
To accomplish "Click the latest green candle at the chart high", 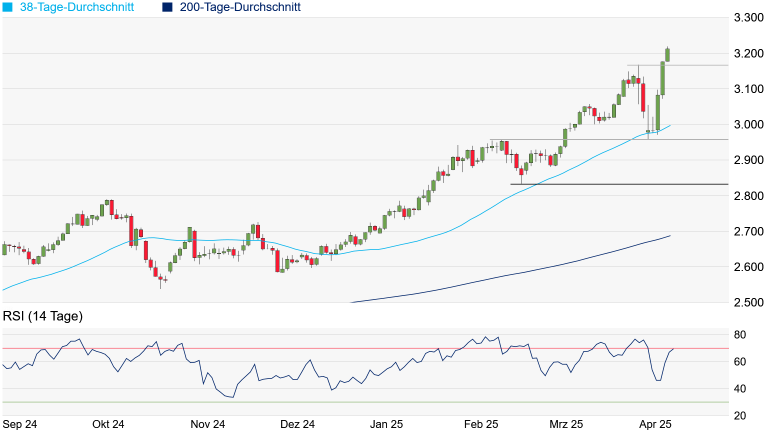I will (x=668, y=54).
